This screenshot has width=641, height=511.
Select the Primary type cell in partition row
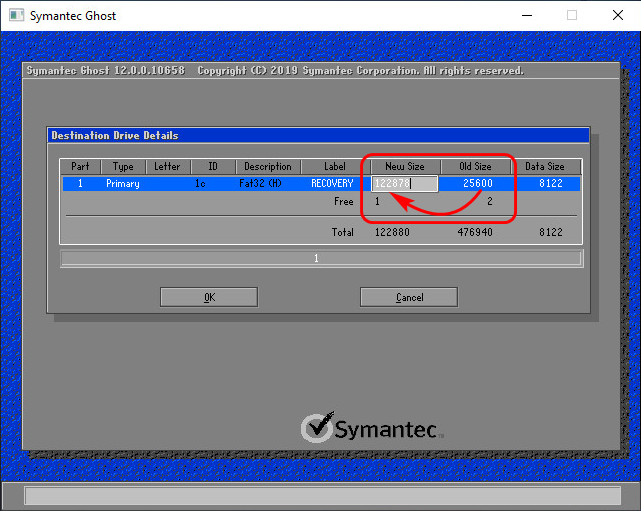coord(123,184)
